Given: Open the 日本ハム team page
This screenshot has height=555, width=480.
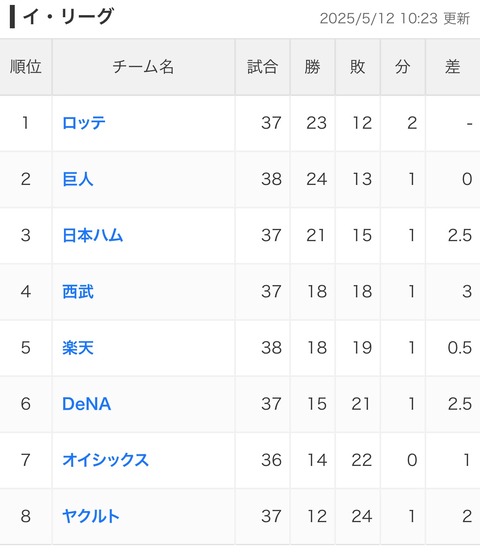Looking at the screenshot, I should 93,235.
